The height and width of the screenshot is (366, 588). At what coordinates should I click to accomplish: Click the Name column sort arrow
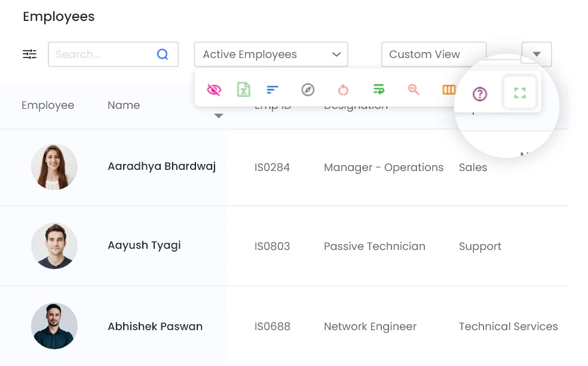219,116
